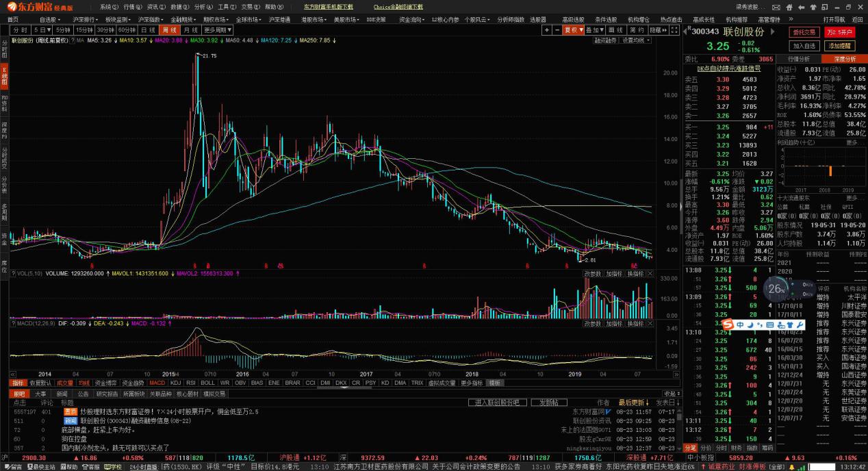868x471 pixels.
Task: Click 最快主站 in the status bar
Action: (40, 467)
